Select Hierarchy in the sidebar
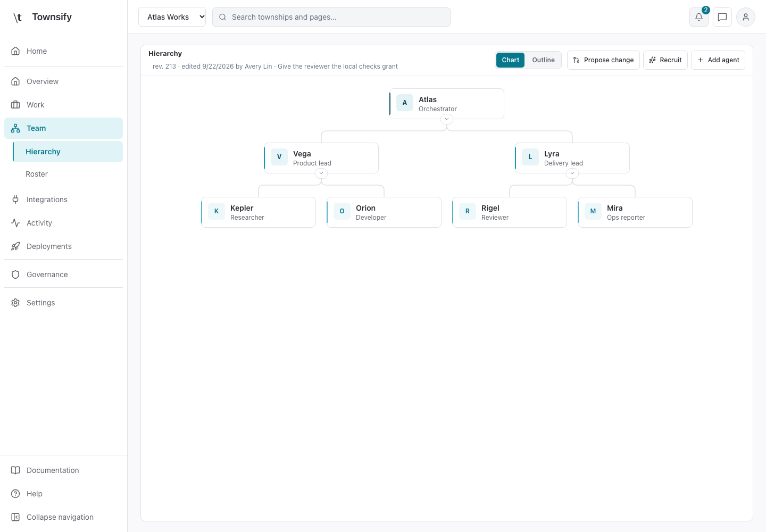 click(68, 152)
